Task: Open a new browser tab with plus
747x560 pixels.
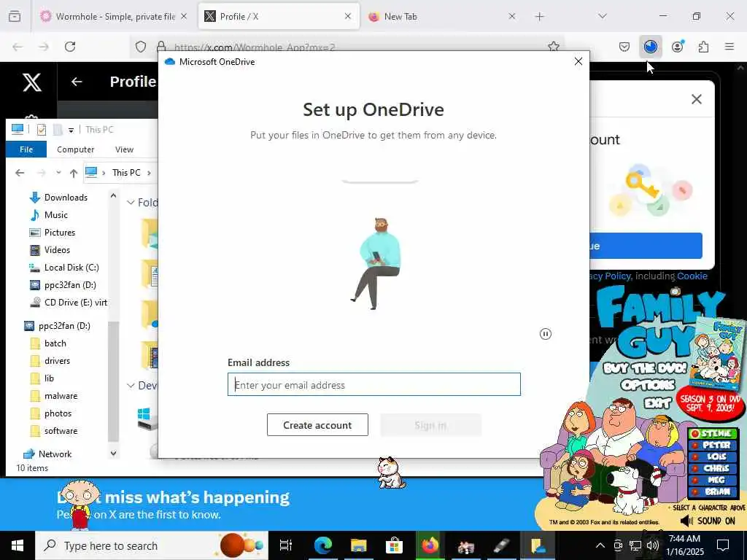Action: [539, 17]
